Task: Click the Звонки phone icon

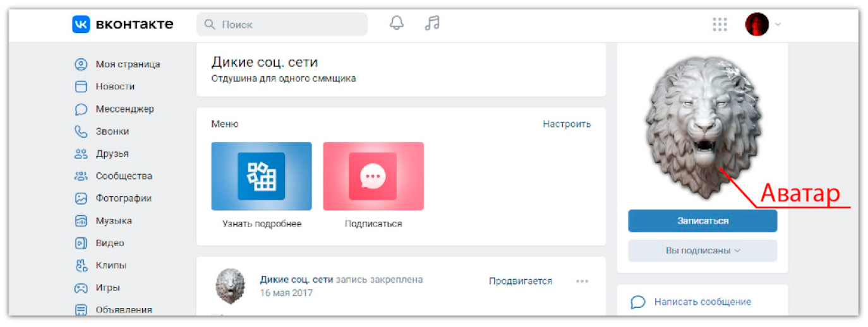Action: [x=81, y=131]
